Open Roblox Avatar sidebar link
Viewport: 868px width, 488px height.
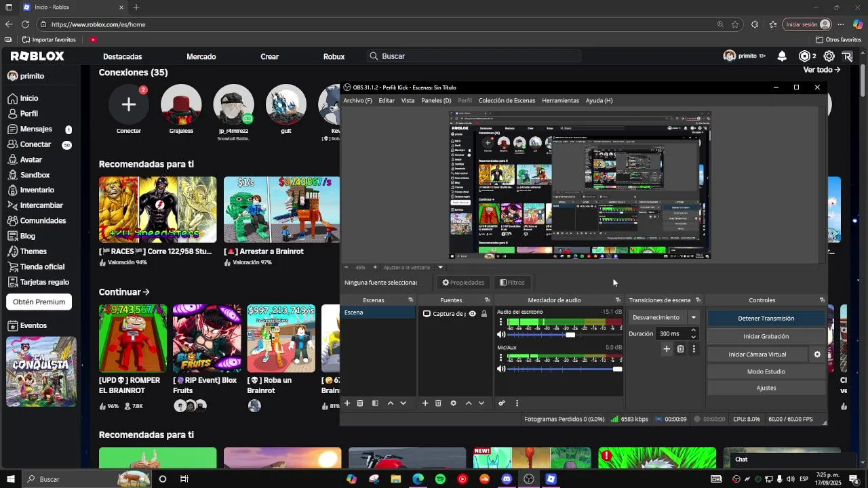tap(31, 159)
